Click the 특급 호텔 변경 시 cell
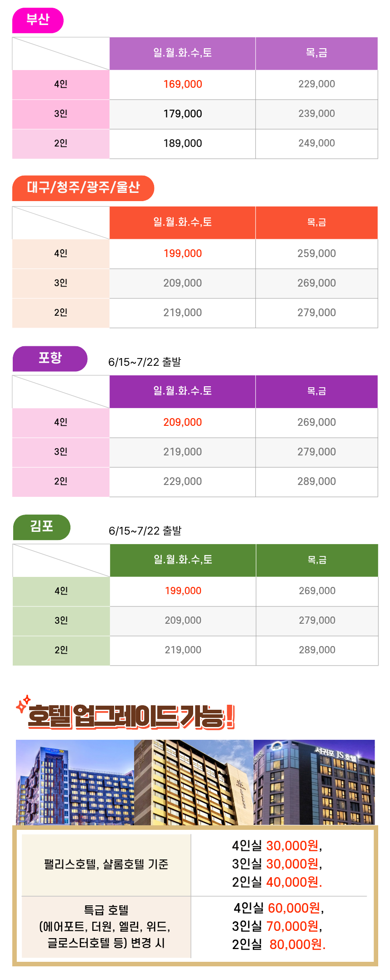390x980 pixels. (106, 927)
